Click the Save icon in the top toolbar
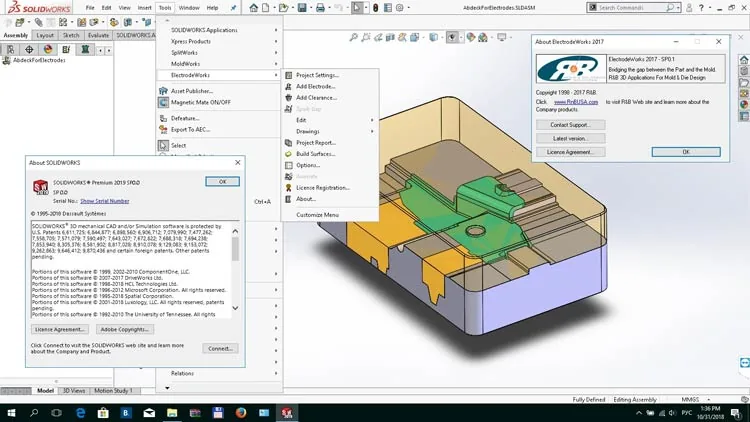The image size is (750, 422). point(302,8)
